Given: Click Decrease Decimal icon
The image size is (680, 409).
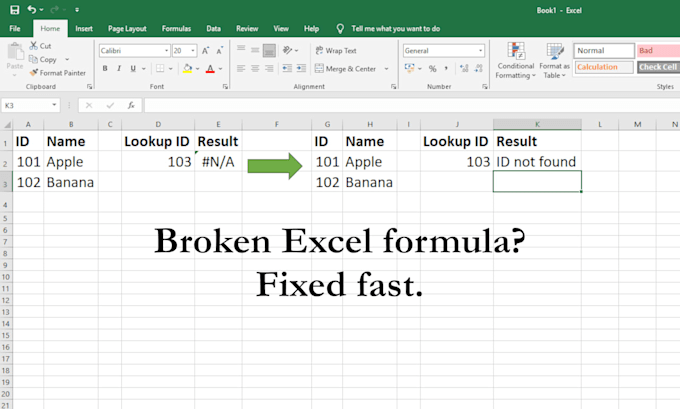Looking at the screenshot, I should pos(478,69).
